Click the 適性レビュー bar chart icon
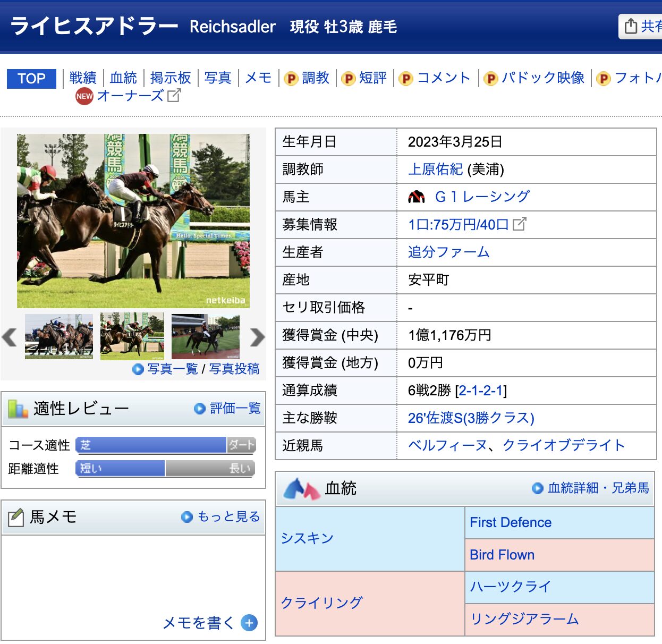Screen dimensions: 662x644 (18, 409)
